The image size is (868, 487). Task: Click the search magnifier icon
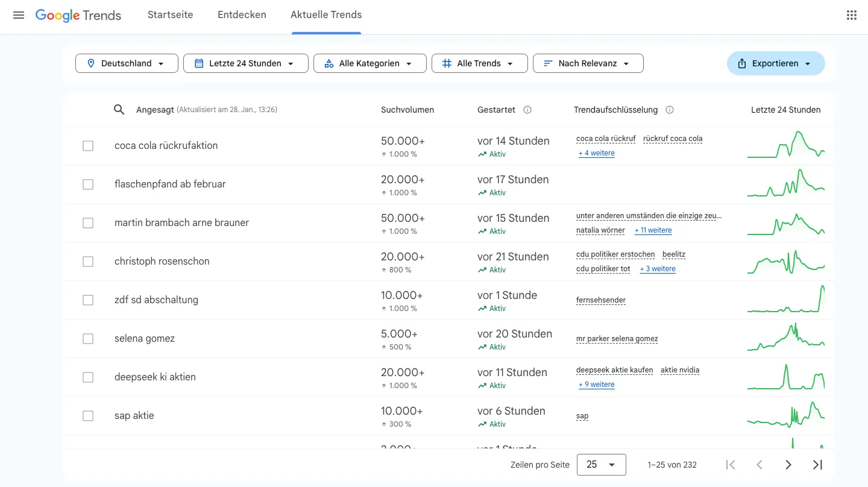(119, 110)
